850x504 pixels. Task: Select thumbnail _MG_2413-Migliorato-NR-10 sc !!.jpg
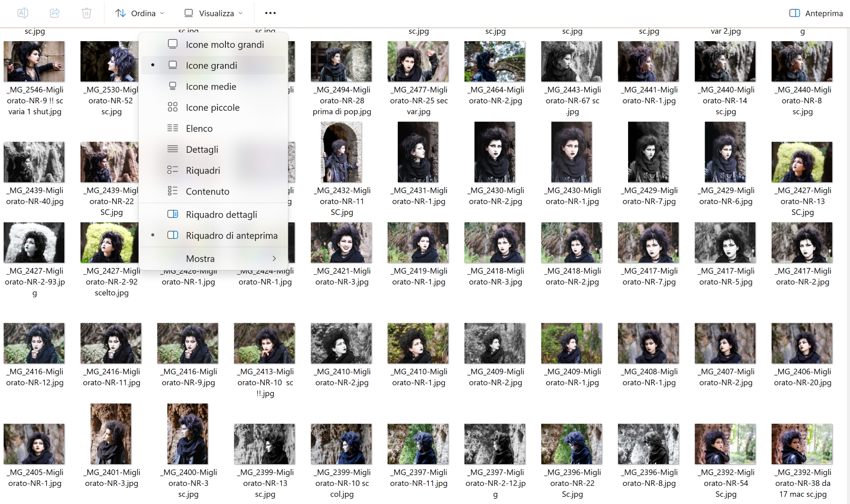[264, 343]
